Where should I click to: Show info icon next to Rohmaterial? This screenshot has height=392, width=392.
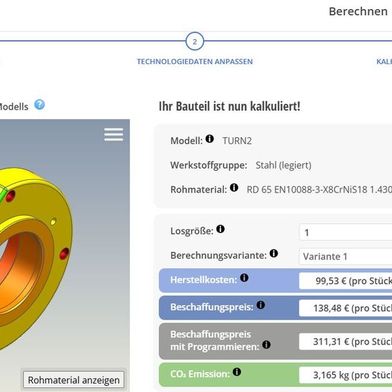tap(234, 187)
